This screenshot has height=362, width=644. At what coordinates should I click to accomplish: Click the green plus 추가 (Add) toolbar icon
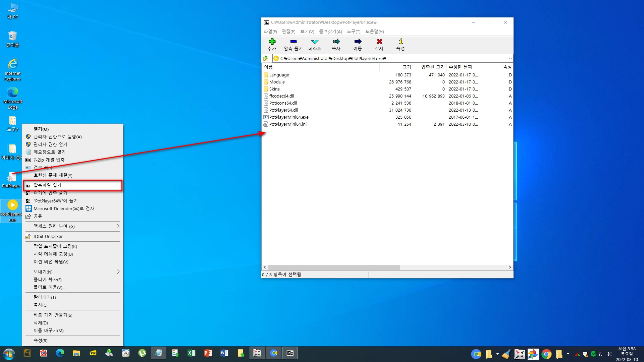point(272,44)
